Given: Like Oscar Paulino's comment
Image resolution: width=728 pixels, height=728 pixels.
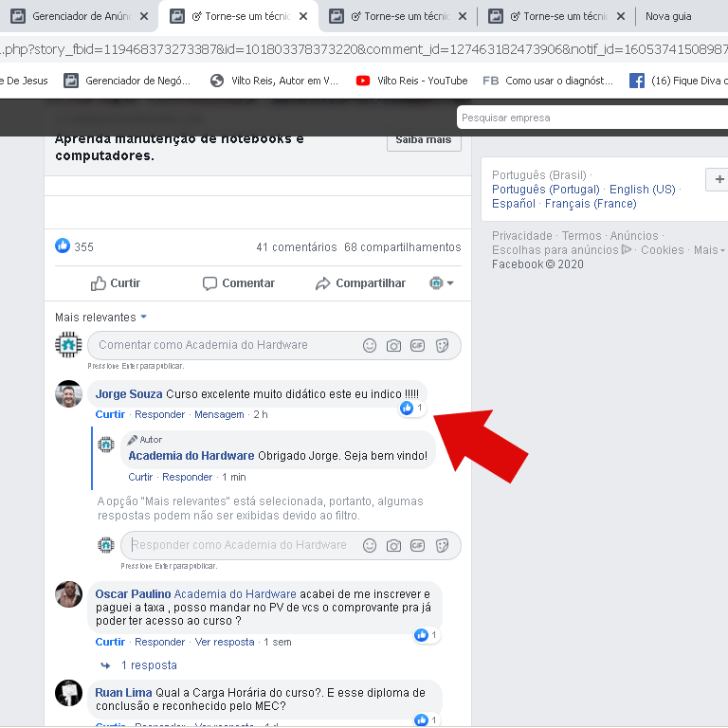Looking at the screenshot, I should (x=110, y=642).
